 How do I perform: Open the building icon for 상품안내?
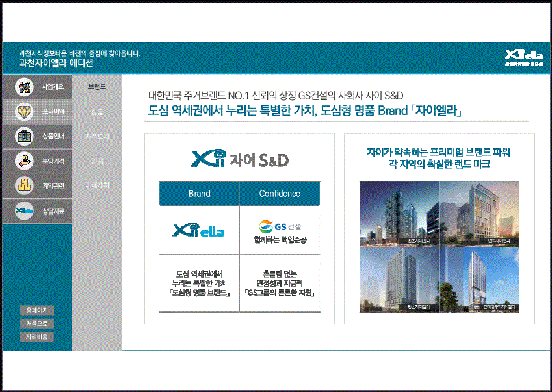click(24, 137)
